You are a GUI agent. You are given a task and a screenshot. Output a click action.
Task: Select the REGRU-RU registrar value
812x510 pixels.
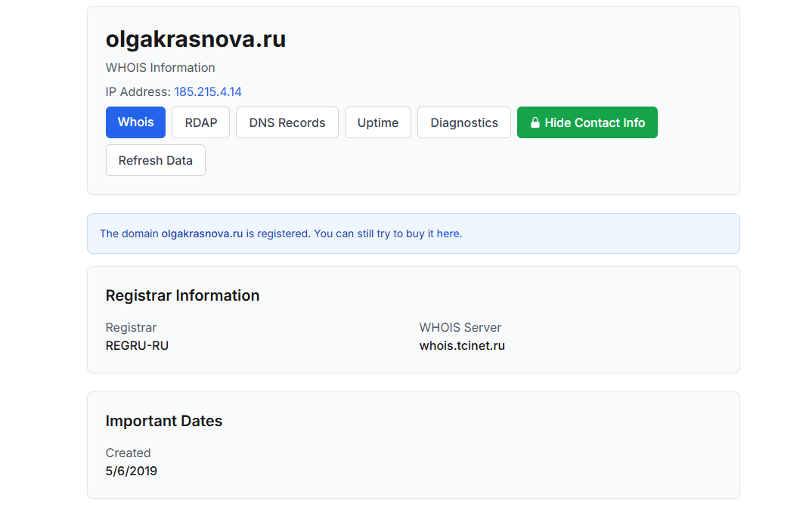[137, 346]
